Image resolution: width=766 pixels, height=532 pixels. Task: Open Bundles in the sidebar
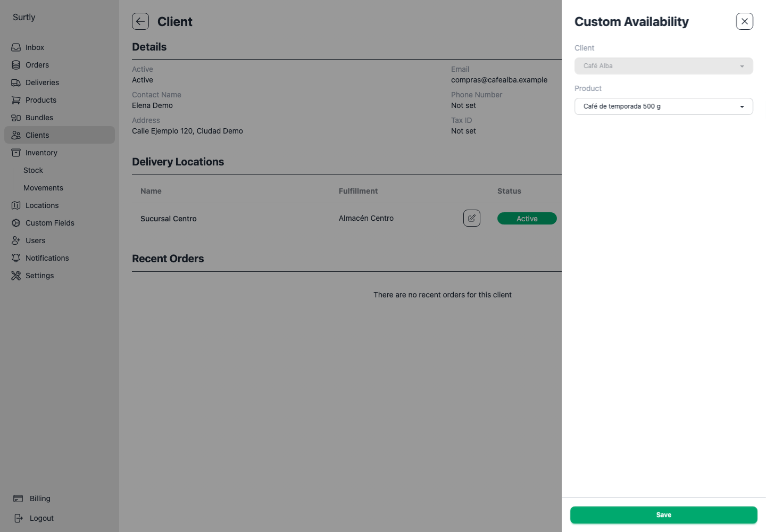coord(60,118)
